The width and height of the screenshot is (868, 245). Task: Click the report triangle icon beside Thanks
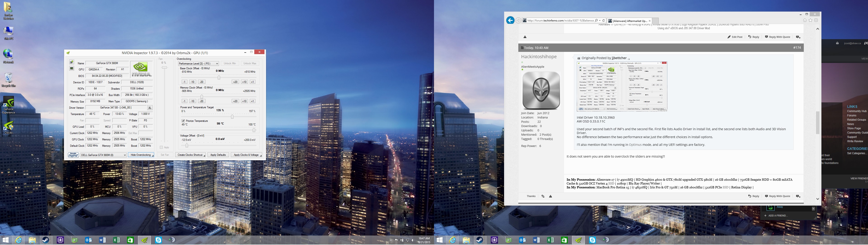tap(551, 196)
